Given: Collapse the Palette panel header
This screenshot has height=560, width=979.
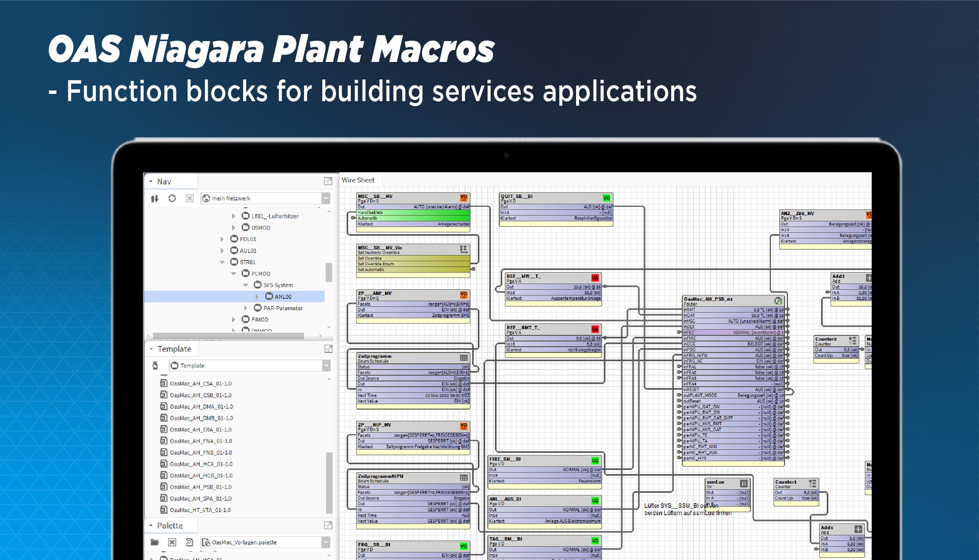Looking at the screenshot, I should click(x=151, y=525).
